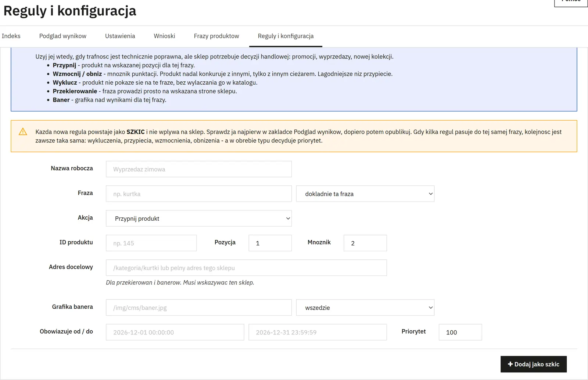588x380 pixels.
Task: Select the Mnoznik value field
Action: tap(365, 243)
